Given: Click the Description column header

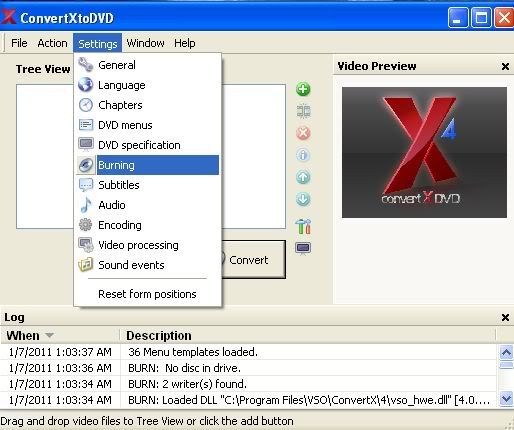Looking at the screenshot, I should pos(308,335).
